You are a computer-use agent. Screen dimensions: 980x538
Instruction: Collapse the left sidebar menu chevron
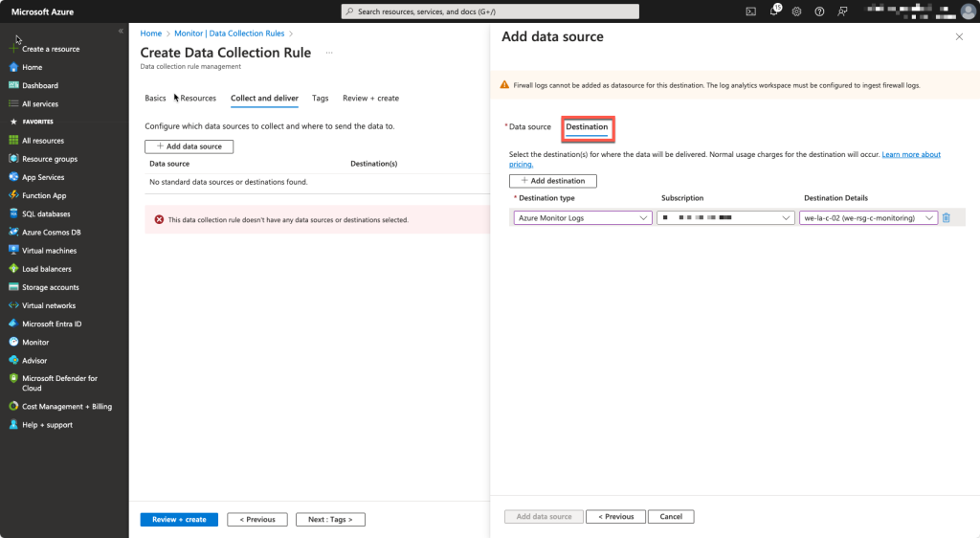[121, 31]
